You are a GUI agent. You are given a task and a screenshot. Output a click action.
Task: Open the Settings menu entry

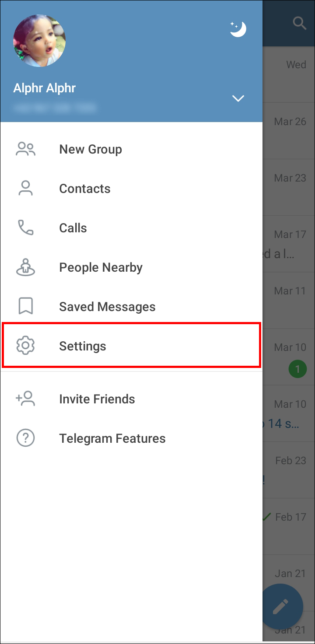[83, 346]
